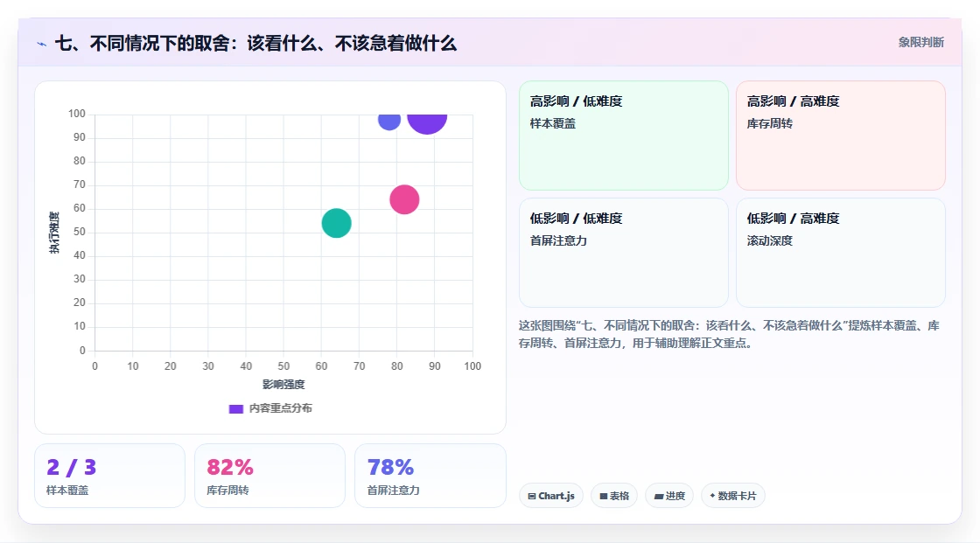This screenshot has height=543, width=980.
Task: Click the 象限判断 label in header
Action: tap(920, 43)
